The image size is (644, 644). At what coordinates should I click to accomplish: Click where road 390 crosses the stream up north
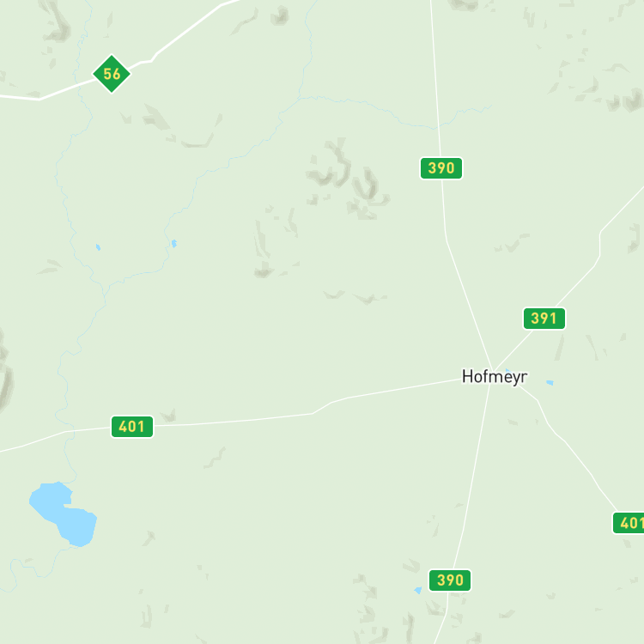tap(438, 127)
